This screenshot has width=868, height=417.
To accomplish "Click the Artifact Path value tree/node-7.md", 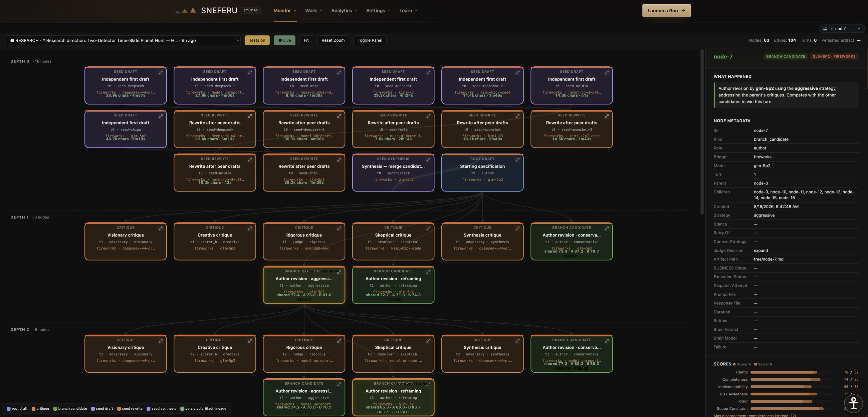I will click(768, 259).
